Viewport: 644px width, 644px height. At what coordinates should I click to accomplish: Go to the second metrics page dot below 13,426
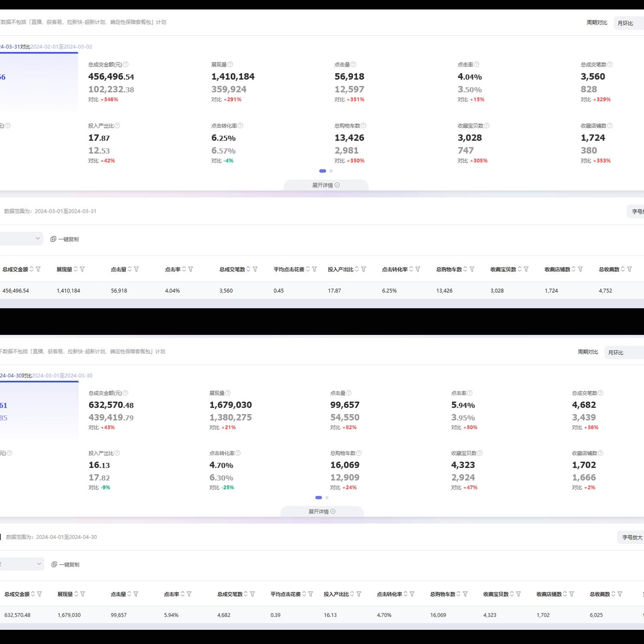tap(331, 171)
